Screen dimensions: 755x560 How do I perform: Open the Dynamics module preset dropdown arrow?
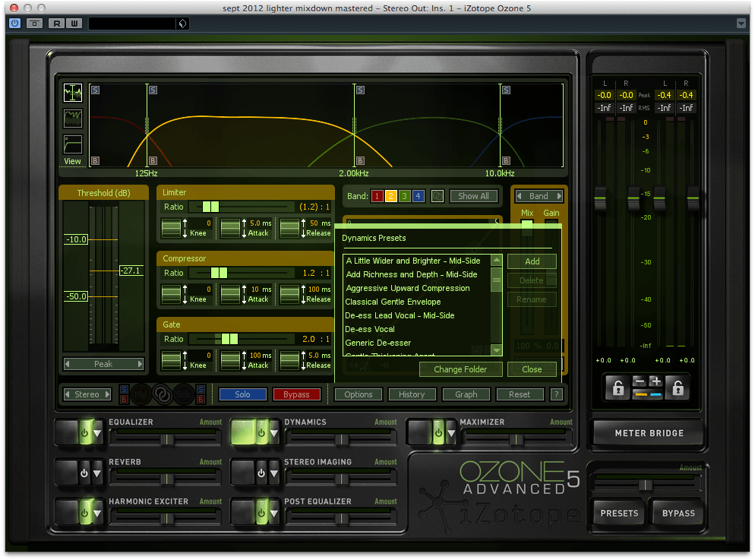(x=274, y=433)
